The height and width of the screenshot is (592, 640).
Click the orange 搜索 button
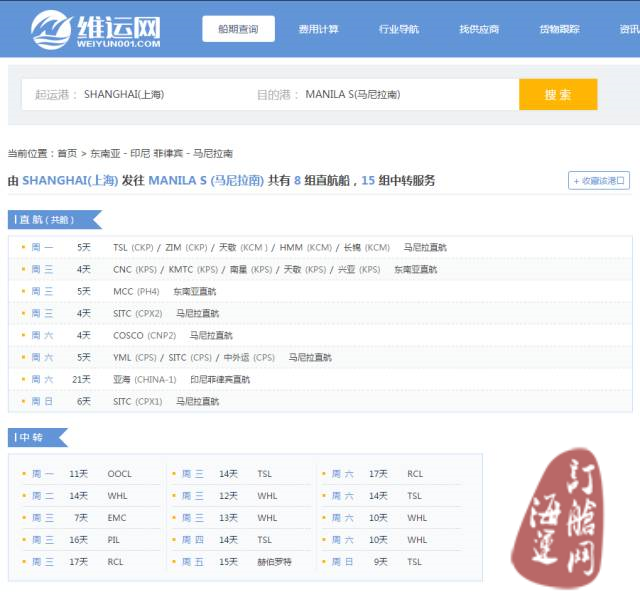point(558,94)
